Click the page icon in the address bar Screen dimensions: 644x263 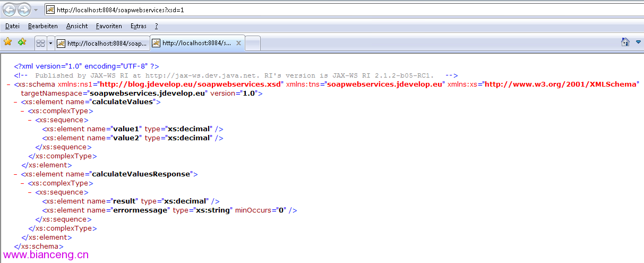50,10
